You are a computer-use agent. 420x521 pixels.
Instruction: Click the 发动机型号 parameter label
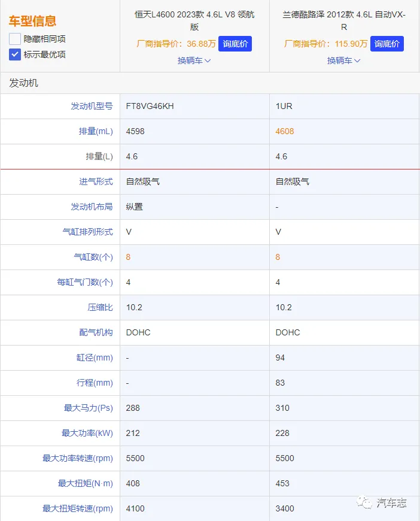click(92, 106)
